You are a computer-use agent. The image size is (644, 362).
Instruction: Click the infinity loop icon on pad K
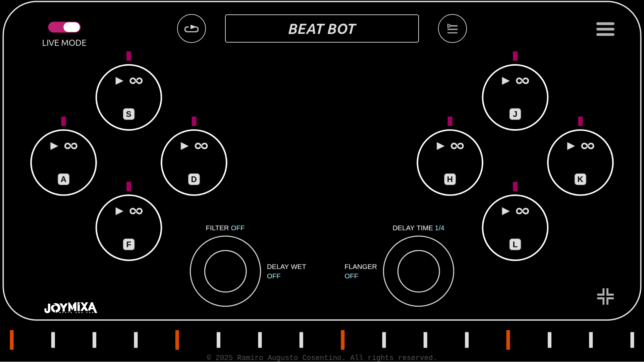tap(588, 145)
